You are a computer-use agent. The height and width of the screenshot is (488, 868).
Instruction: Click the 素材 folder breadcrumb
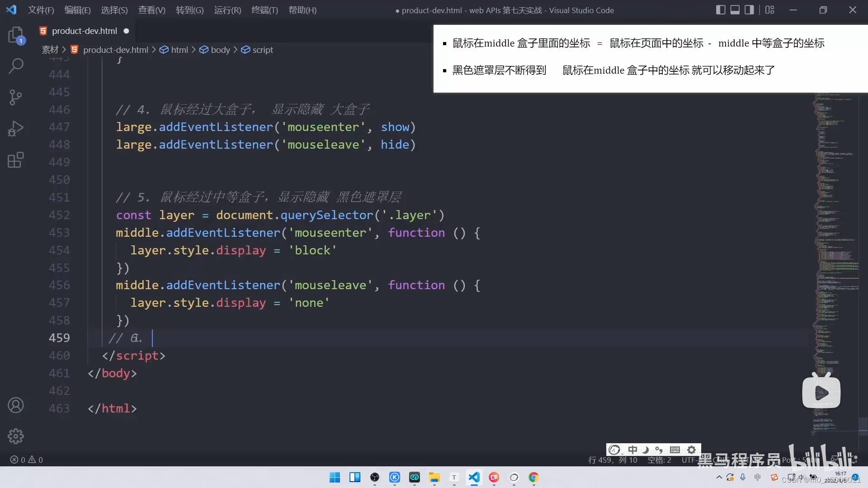(x=50, y=50)
